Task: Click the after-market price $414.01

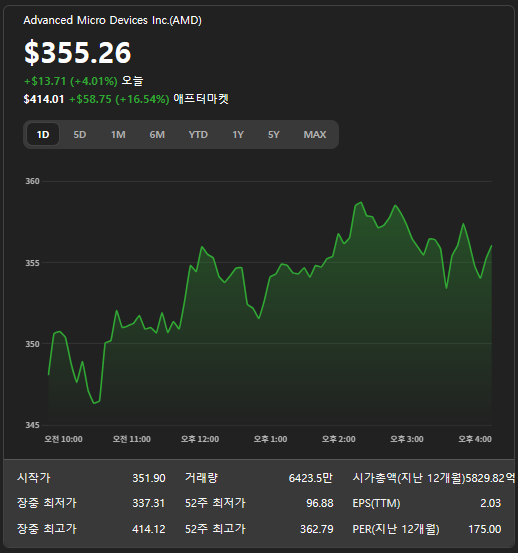Action: click(x=44, y=99)
